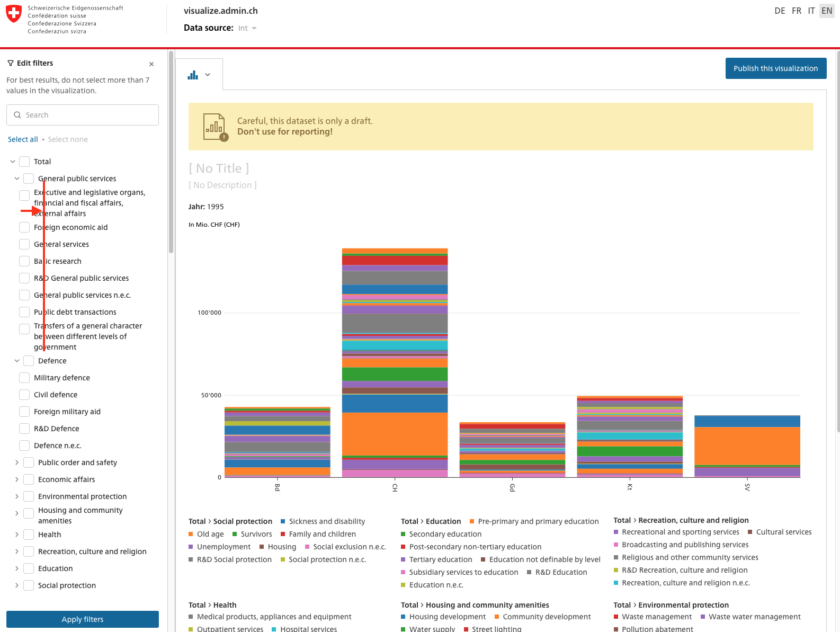Screen dimensions: 840x632
Task: Click the Swiss Confederation shield logo
Action: coord(14,14)
